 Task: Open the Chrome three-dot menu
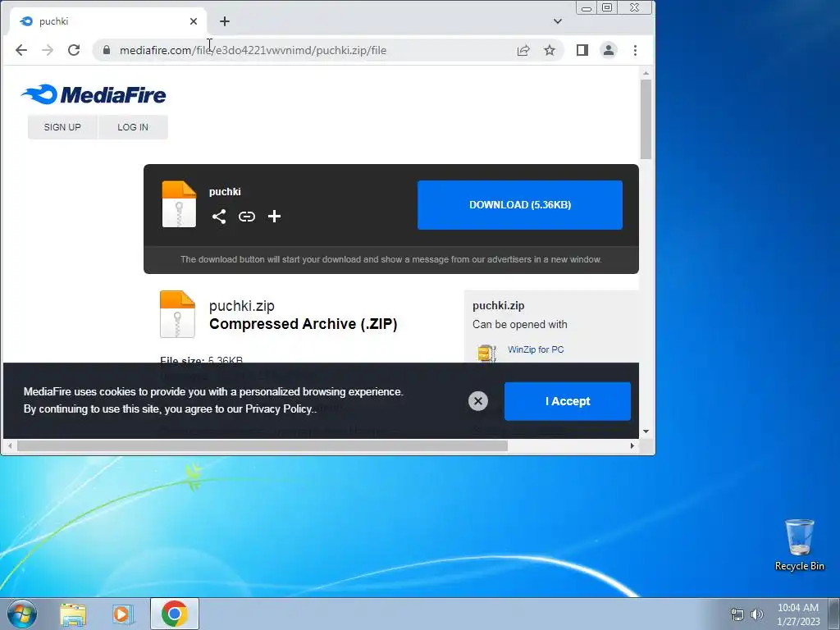point(636,50)
